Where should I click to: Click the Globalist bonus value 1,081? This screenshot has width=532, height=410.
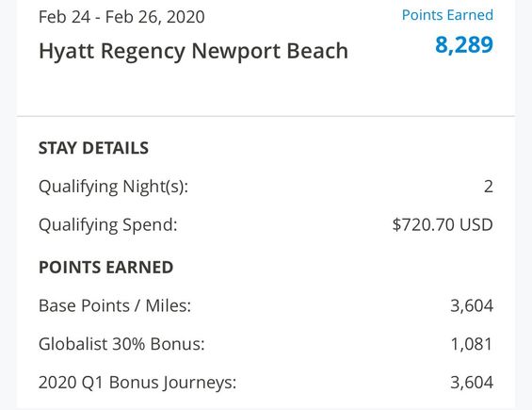pos(472,344)
